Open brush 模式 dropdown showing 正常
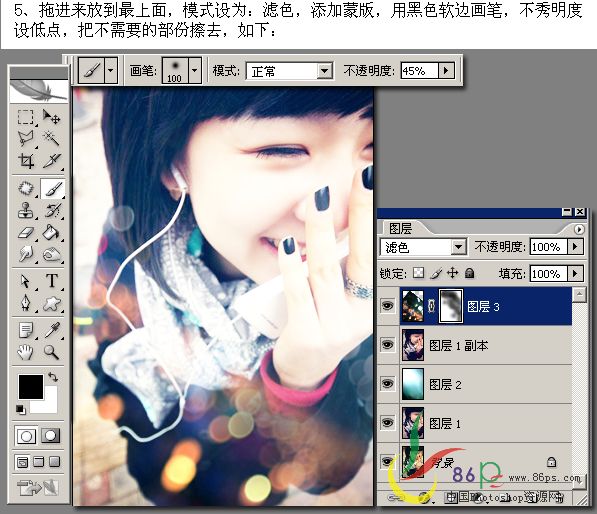 click(290, 71)
